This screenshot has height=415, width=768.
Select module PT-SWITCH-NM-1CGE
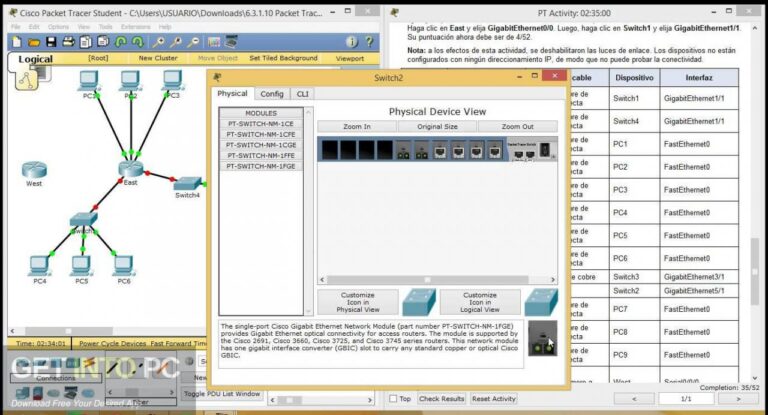click(261, 145)
